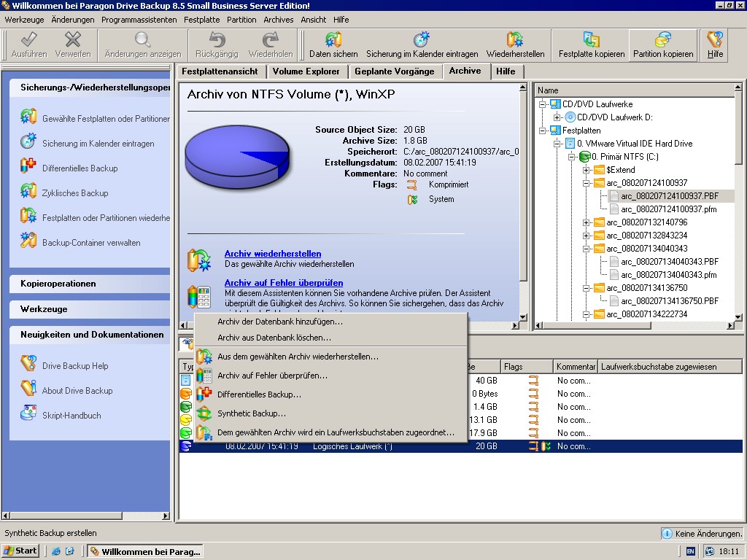Click the Laufwerksbuchstabe zugewiesen column header
The height and width of the screenshot is (560, 747).
coord(670,367)
